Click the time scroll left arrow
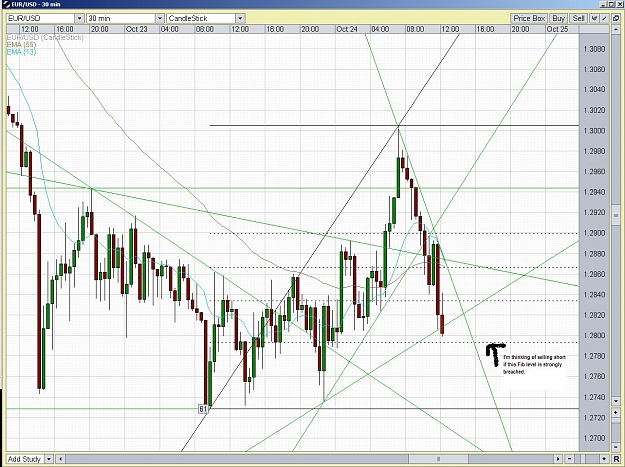The height and width of the screenshot is (467, 625). point(61,459)
